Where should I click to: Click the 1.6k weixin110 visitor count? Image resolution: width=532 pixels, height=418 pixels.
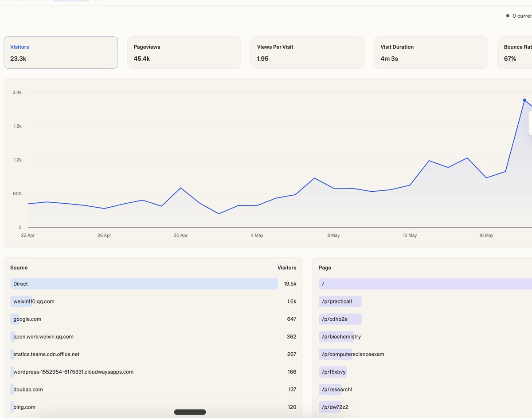(292, 301)
